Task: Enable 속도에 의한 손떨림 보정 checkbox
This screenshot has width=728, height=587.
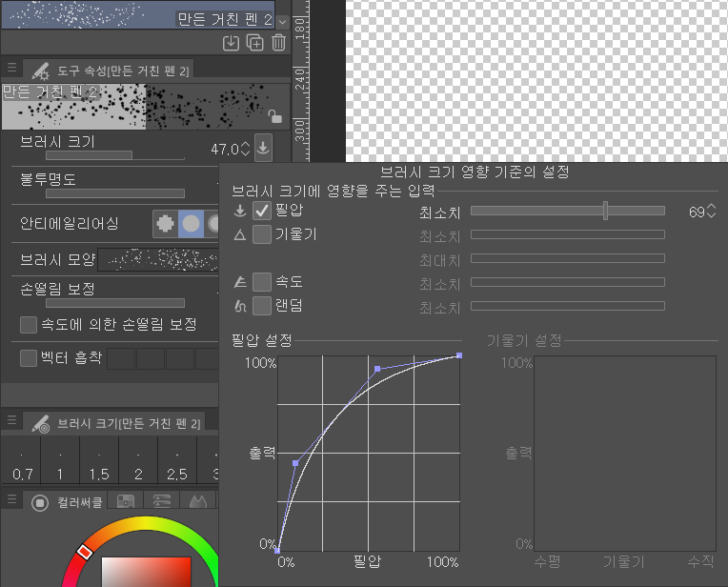Action: tap(29, 325)
